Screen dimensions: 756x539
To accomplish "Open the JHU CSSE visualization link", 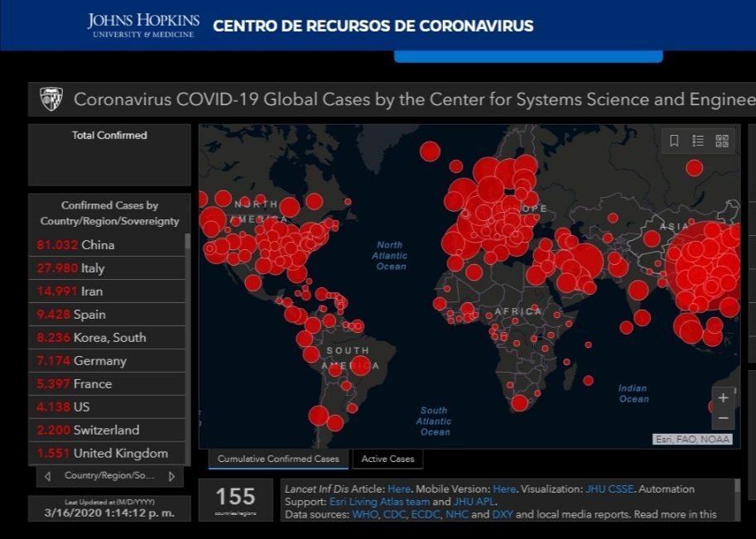I will click(609, 489).
